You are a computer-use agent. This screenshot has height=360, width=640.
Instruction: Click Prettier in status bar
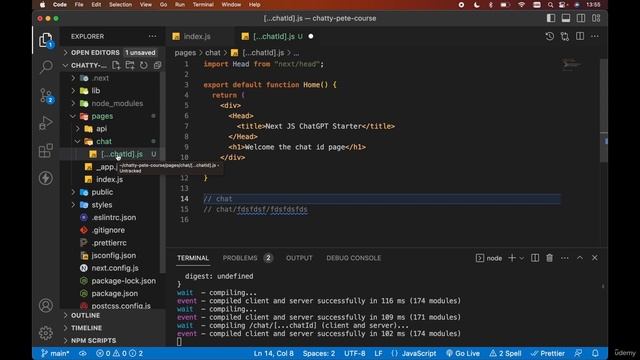(547, 353)
